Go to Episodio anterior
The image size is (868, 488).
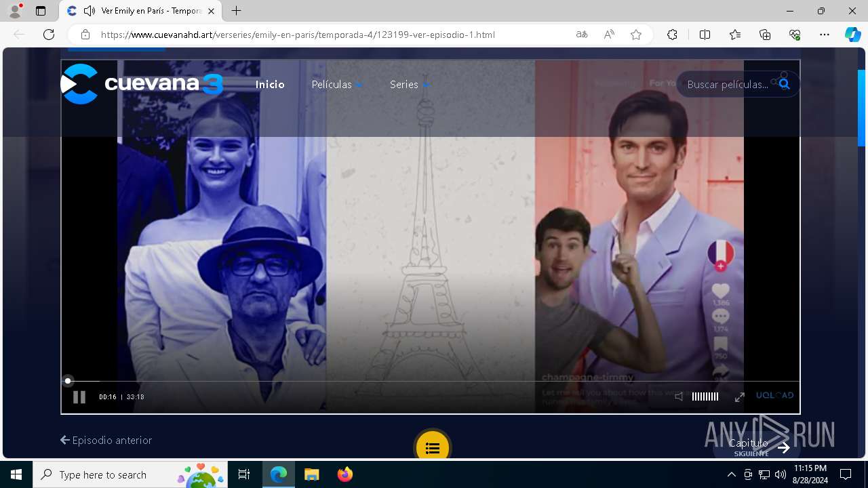pos(106,440)
